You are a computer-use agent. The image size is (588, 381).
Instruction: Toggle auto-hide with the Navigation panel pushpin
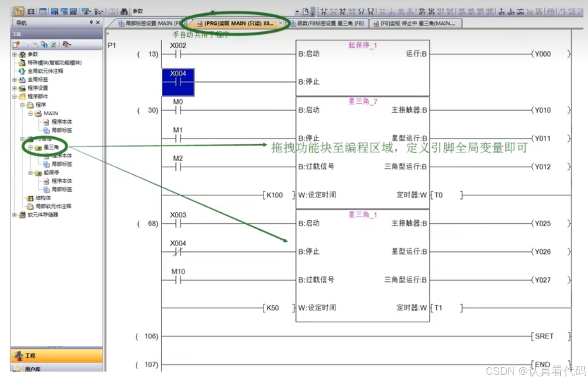tap(91, 23)
